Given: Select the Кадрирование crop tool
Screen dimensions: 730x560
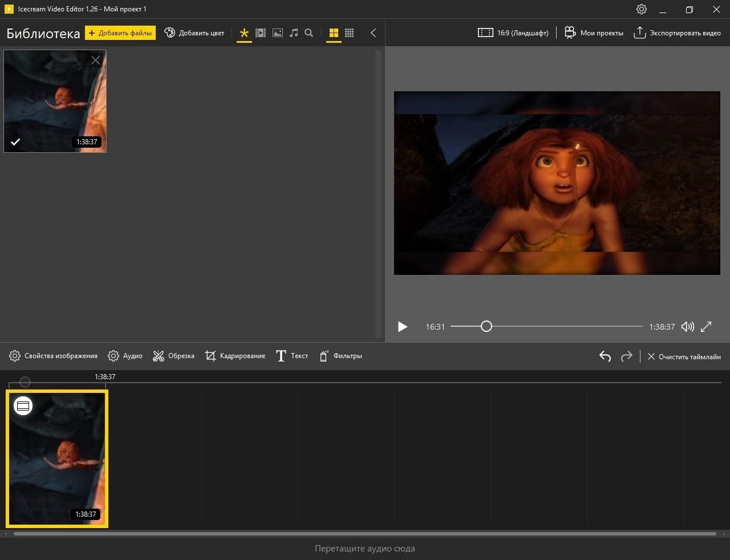Looking at the screenshot, I should pos(235,356).
